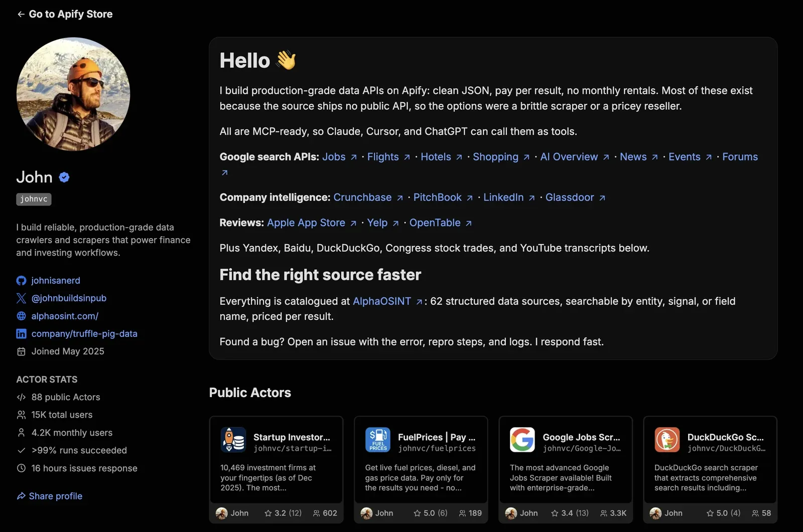Click the share icon beside Share profile
Screen dimensions: 803x532
(21, 496)
